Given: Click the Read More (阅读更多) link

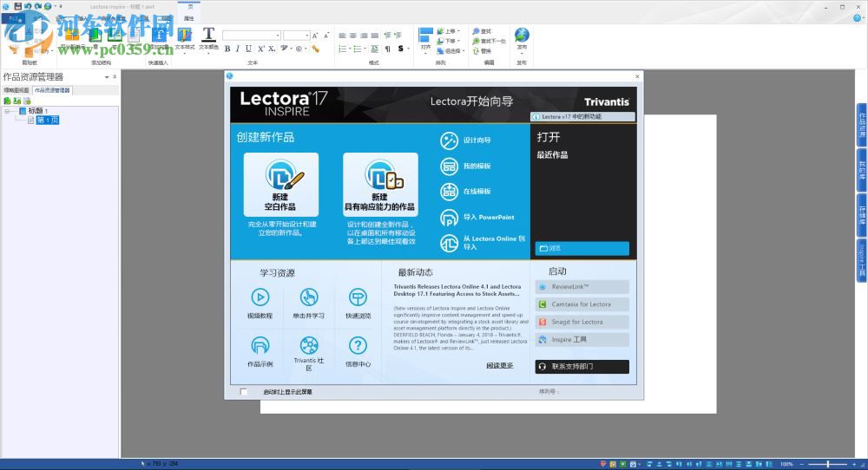Looking at the screenshot, I should (500, 365).
